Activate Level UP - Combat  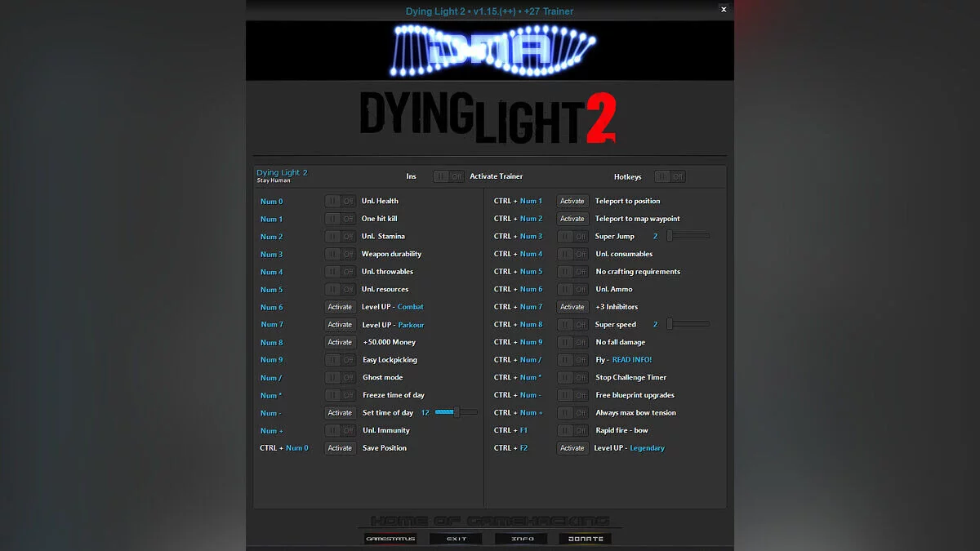pyautogui.click(x=340, y=307)
